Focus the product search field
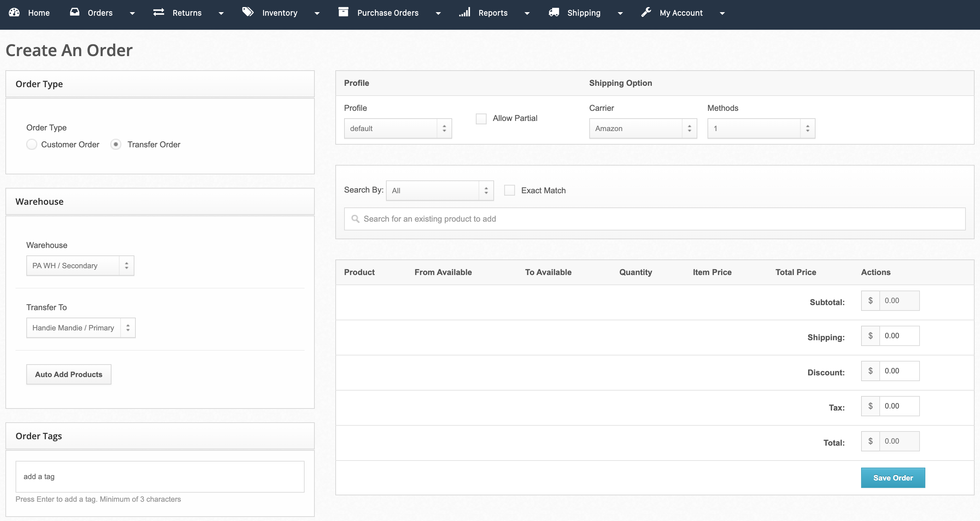The image size is (980, 521). 655,219
